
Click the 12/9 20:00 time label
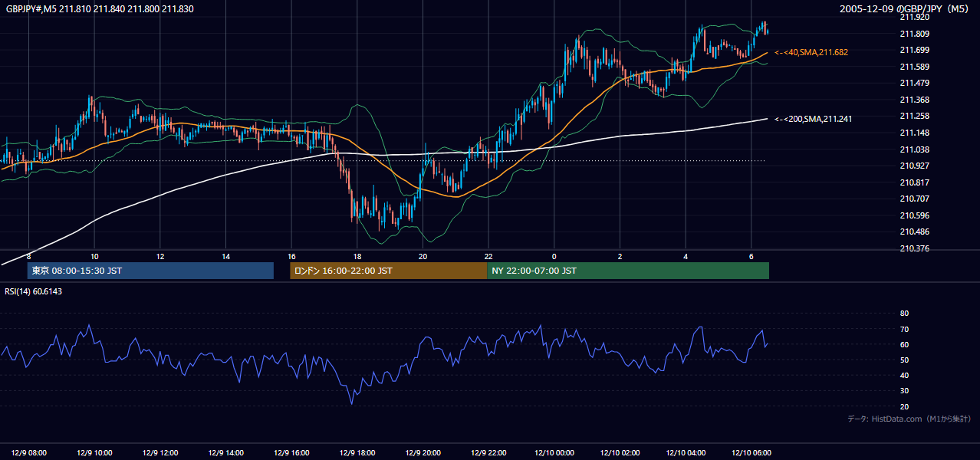pos(423,452)
